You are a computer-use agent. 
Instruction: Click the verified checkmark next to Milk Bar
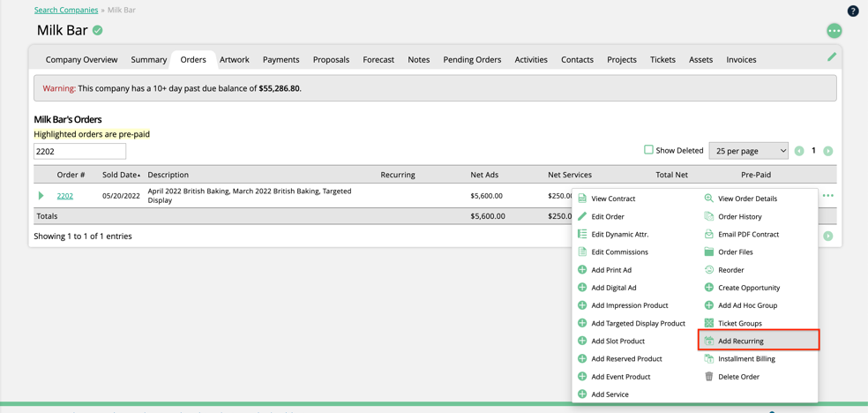(x=97, y=31)
